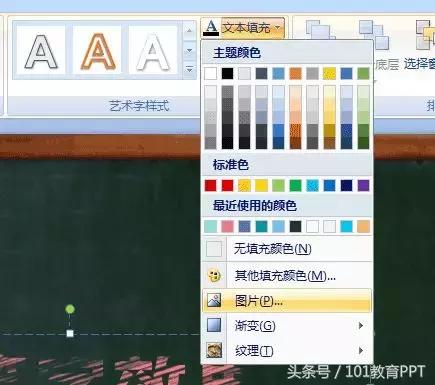Pick dark charcoal recently used color swatch
Screen dimensions: 435x385
point(295,227)
